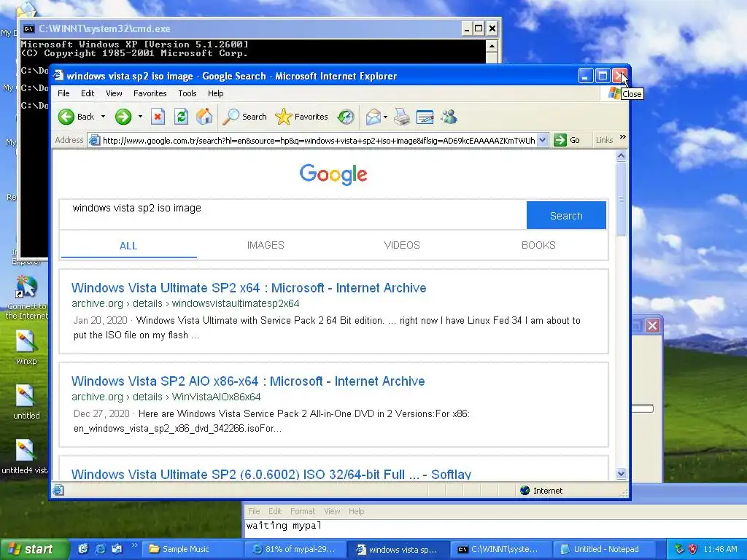Open the View menu in Internet Explorer
The height and width of the screenshot is (560, 747).
pyautogui.click(x=114, y=93)
